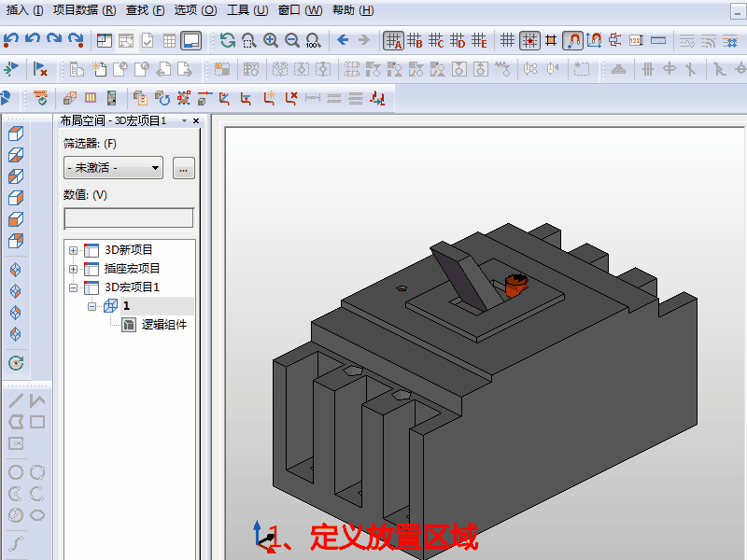Toggle object snap (orange square icon)
This screenshot has width=747, height=560.
coord(551,40)
